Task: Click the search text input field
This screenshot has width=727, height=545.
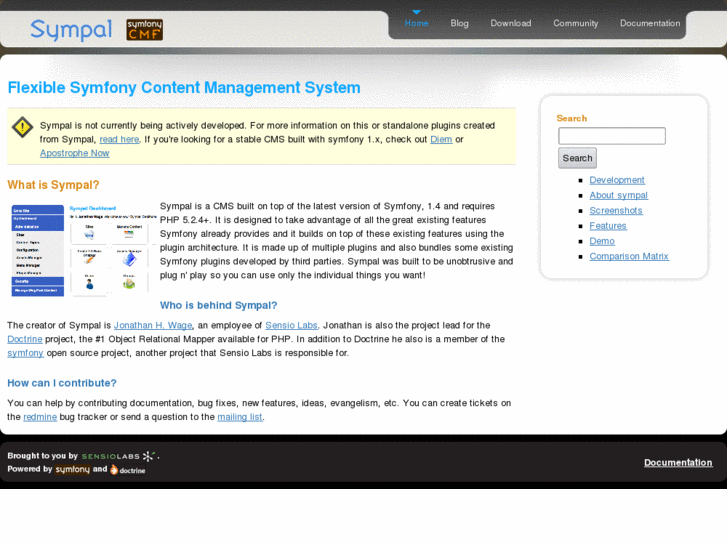Action: [612, 136]
